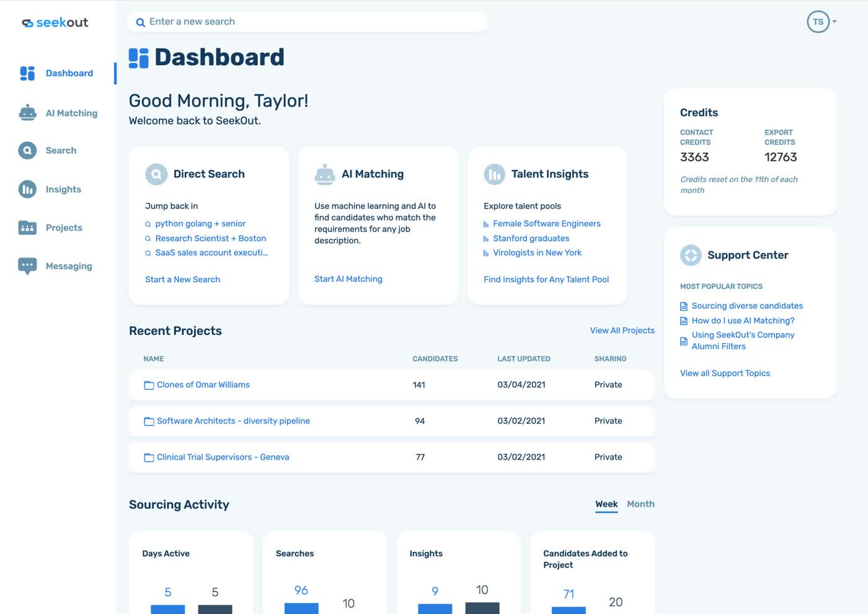This screenshot has width=868, height=614.
Task: Click the SeekOut logo
Action: (x=55, y=22)
